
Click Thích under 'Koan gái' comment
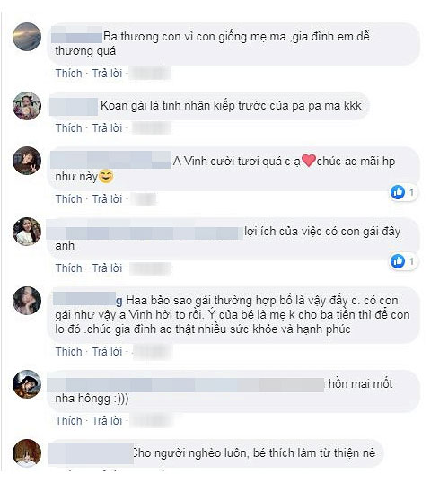[x=69, y=128]
